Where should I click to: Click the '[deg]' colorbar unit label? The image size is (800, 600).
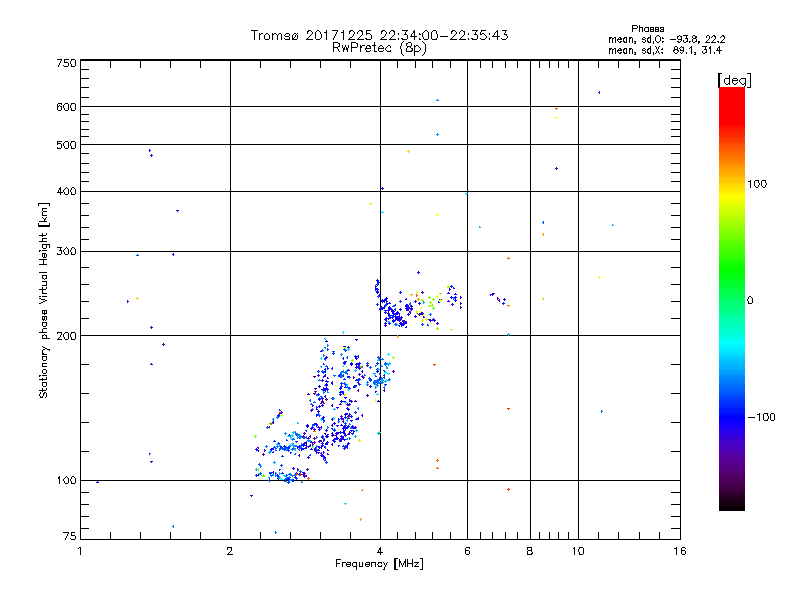tap(734, 81)
